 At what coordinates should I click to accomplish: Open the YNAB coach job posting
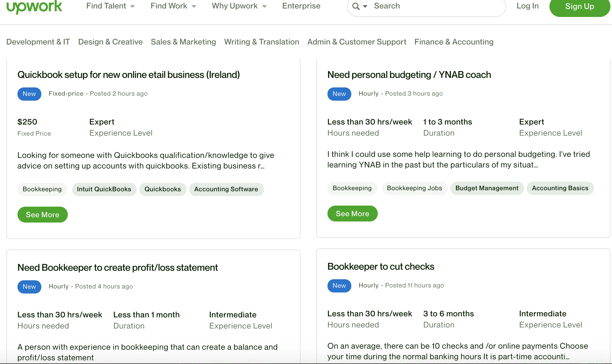[409, 75]
